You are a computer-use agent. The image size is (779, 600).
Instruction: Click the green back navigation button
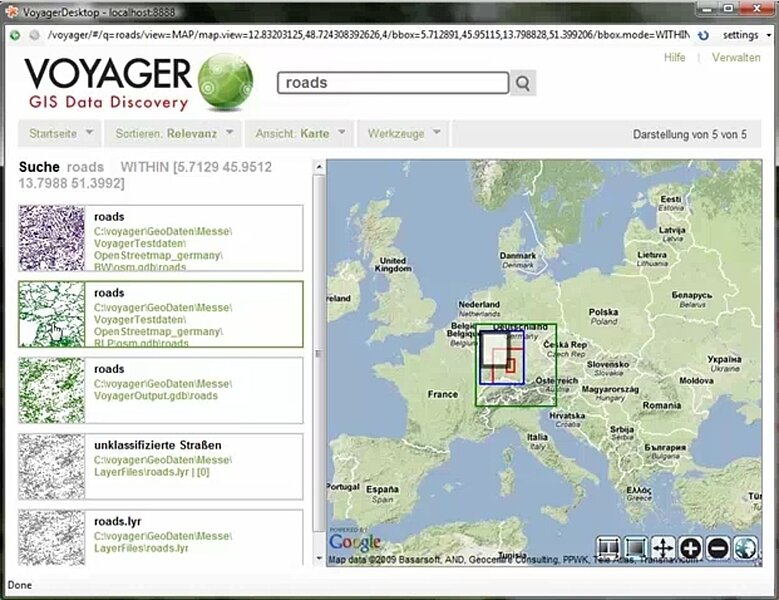(x=14, y=35)
